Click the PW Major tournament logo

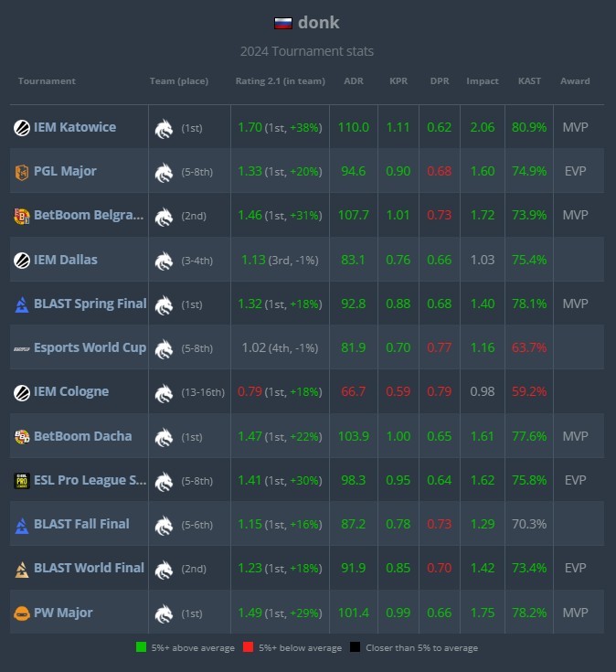(22, 613)
